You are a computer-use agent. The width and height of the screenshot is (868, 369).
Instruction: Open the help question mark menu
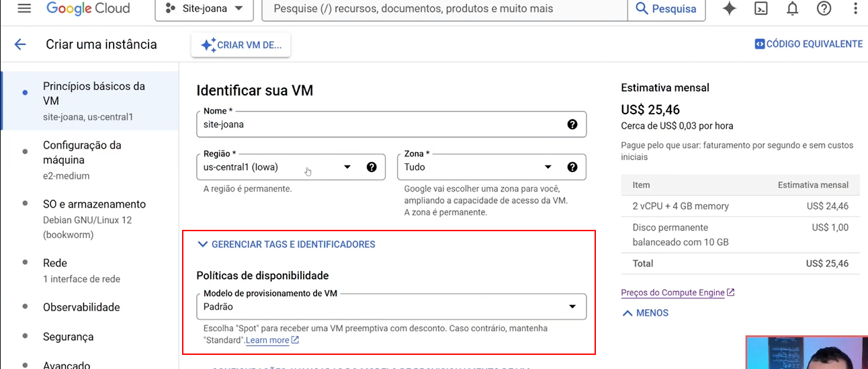824,9
